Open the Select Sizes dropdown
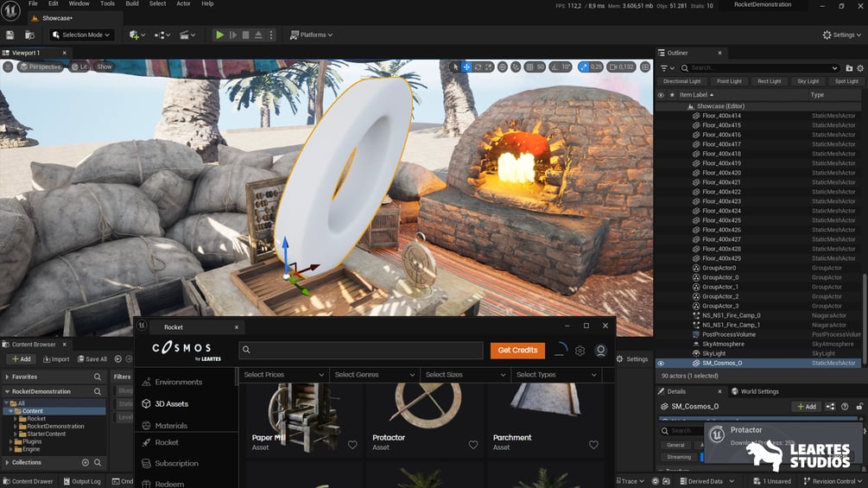 click(x=465, y=375)
